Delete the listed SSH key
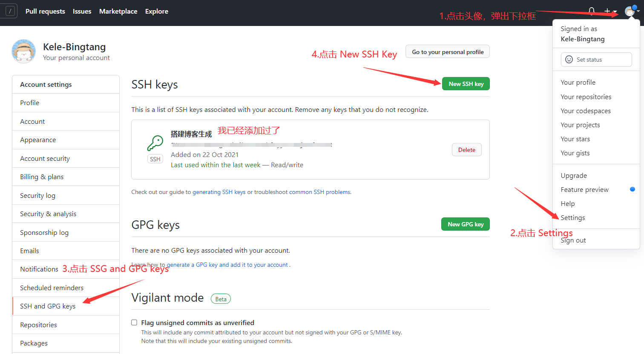Screen dimensions: 644x354 click(466, 150)
